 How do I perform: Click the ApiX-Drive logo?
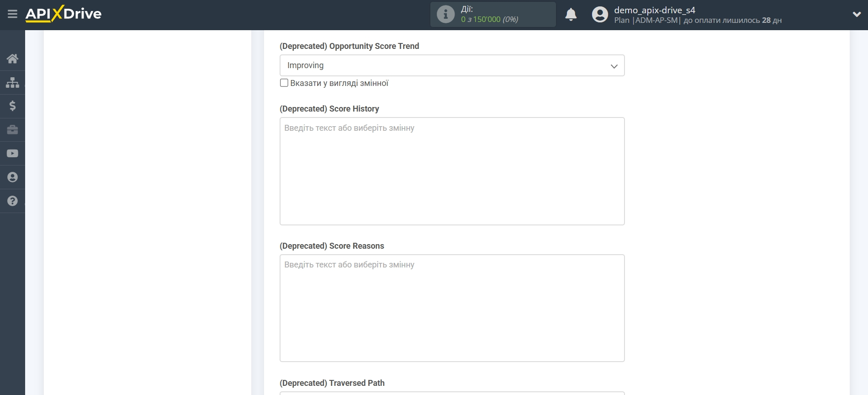64,14
